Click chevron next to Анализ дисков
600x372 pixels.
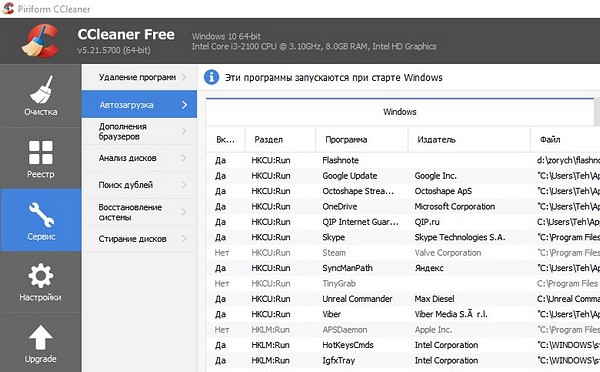(x=184, y=158)
